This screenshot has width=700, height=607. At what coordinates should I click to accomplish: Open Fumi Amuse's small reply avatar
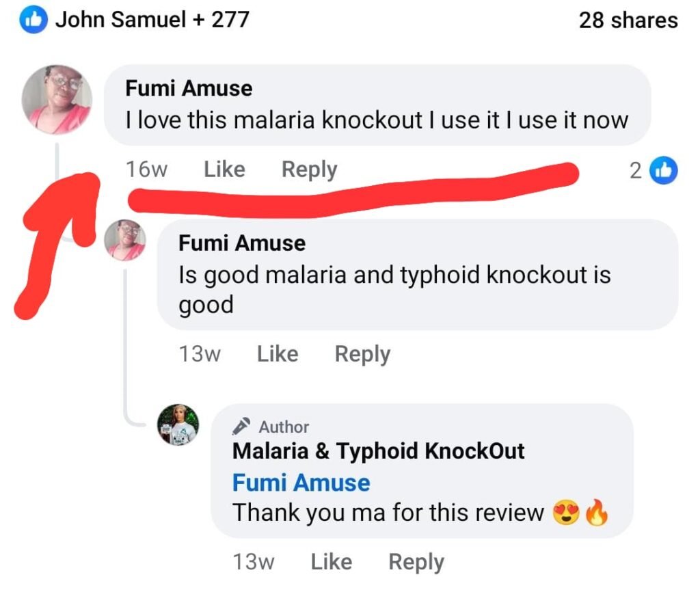point(126,241)
